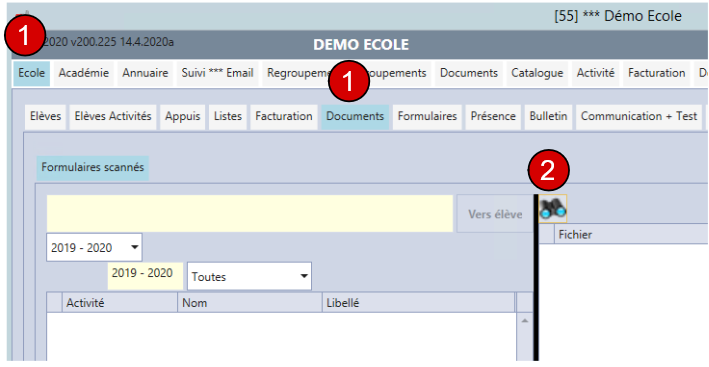The image size is (709, 367).
Task: Click the binoculars search icon
Action: [553, 209]
